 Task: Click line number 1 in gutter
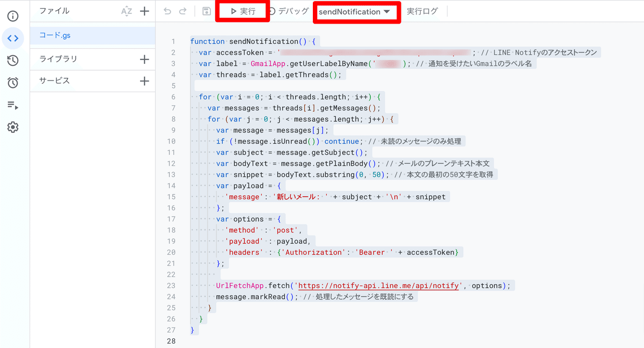point(173,41)
